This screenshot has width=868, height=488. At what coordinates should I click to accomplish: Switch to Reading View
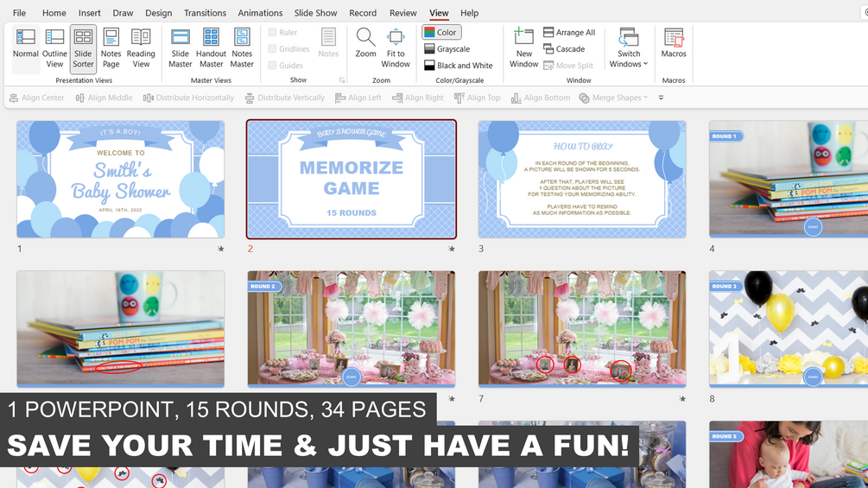141,48
